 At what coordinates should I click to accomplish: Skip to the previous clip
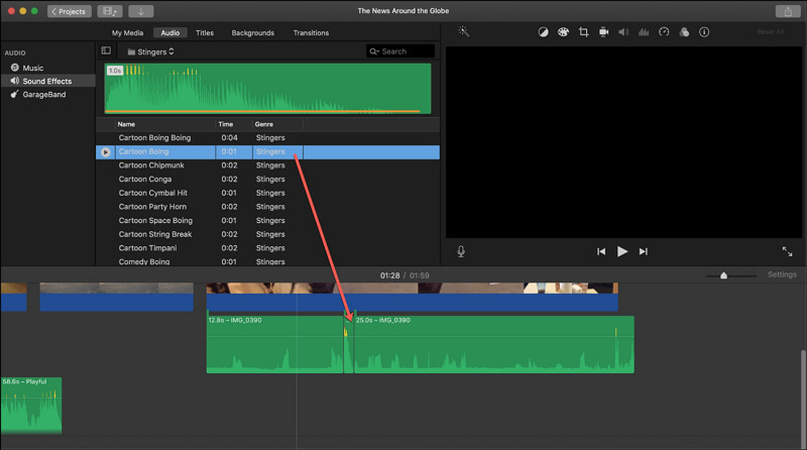[x=601, y=251]
